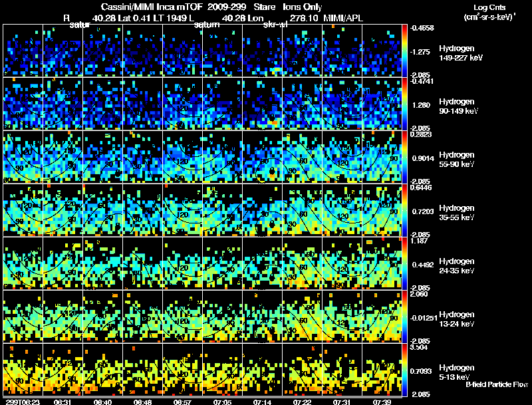Click the colorbar midpoint value 1.260
Viewport: 532px width, 405px height.
pos(421,105)
